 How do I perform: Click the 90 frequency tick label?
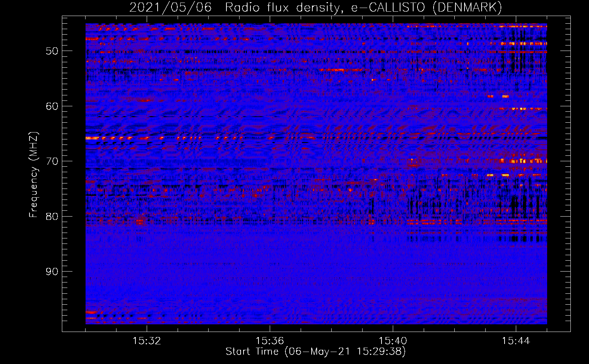[x=52, y=272]
